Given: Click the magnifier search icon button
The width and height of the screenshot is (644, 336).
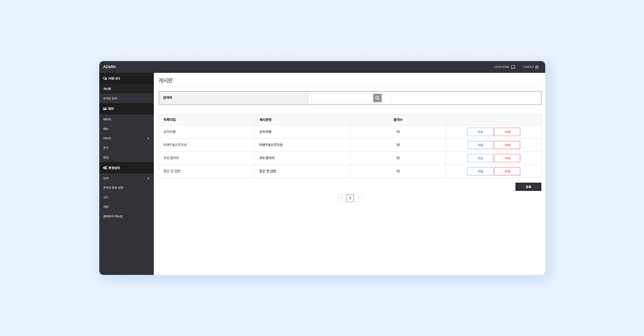Looking at the screenshot, I should (x=377, y=98).
